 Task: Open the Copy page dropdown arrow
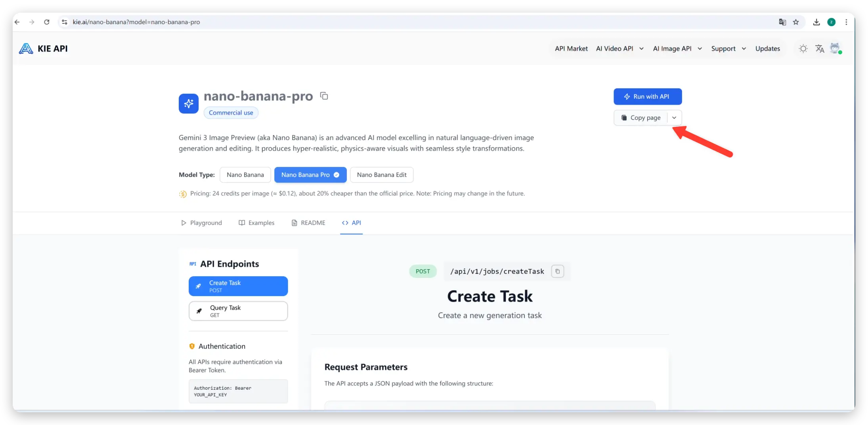click(x=674, y=118)
